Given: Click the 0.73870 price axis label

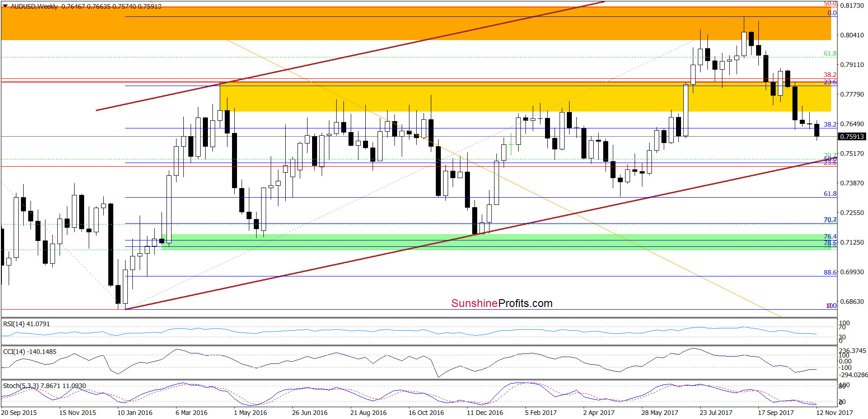Looking at the screenshot, I should [x=852, y=183].
